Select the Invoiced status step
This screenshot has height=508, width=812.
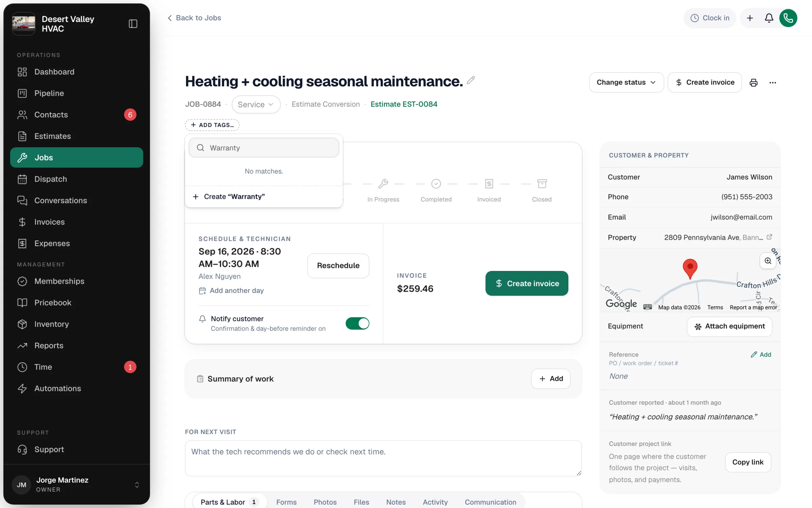click(489, 191)
